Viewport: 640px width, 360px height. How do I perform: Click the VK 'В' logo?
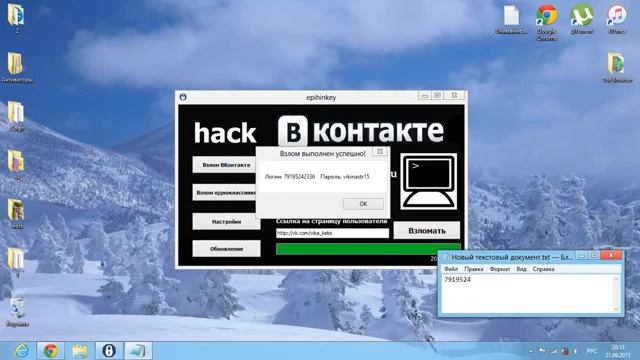pyautogui.click(x=292, y=131)
